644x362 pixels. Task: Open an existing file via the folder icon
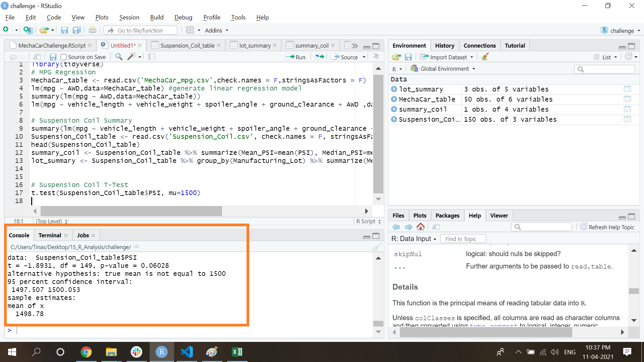(x=44, y=30)
